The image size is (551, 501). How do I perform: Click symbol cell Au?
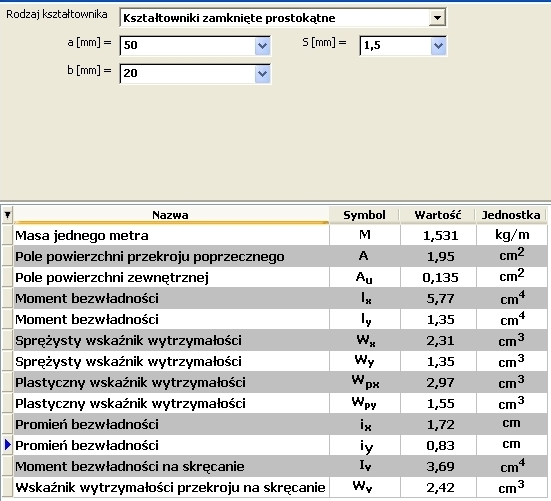click(365, 277)
